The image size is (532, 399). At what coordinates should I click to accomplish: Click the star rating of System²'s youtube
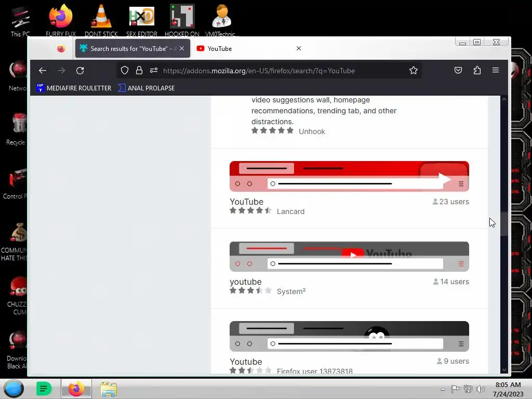click(x=250, y=290)
